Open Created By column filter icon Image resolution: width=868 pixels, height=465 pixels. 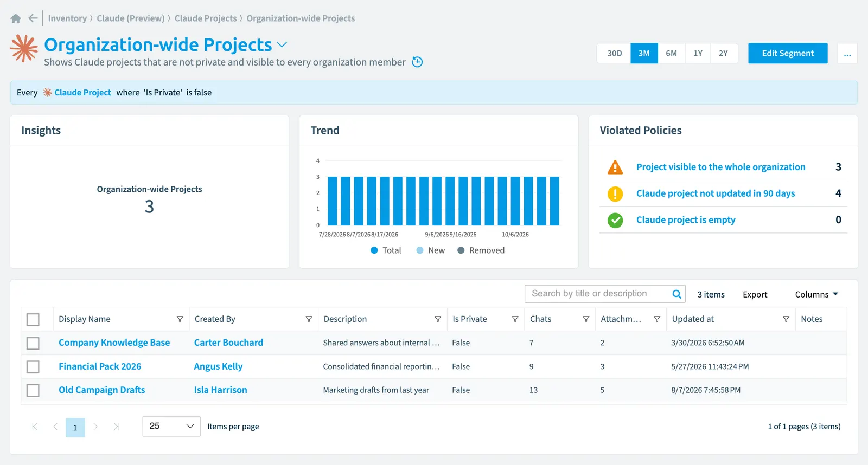pos(309,319)
